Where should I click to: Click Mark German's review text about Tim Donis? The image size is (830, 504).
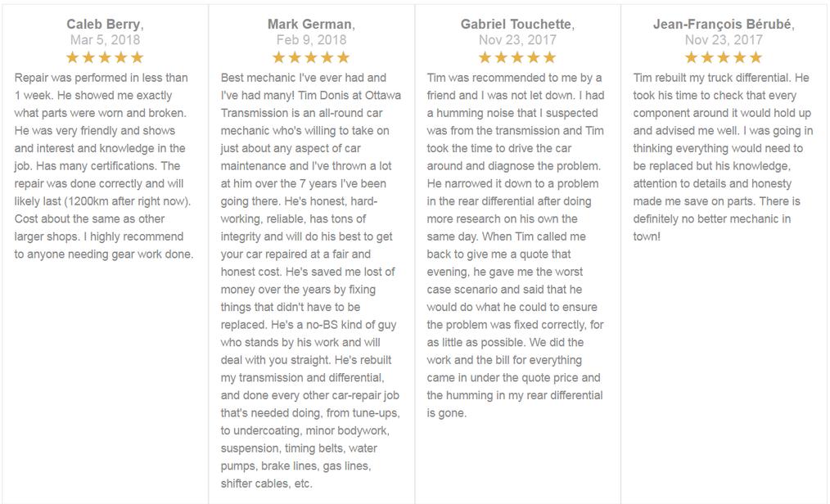[x=310, y=281]
